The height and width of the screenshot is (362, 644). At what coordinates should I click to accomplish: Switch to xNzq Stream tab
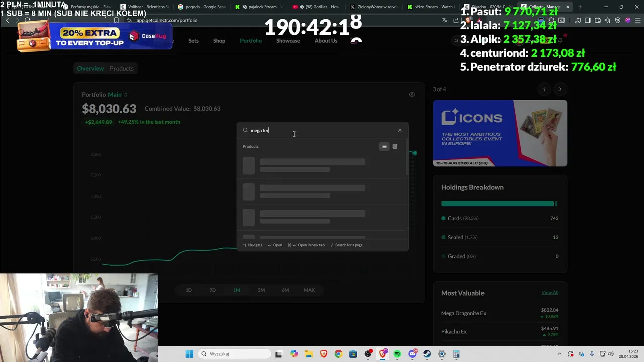[x=431, y=7]
